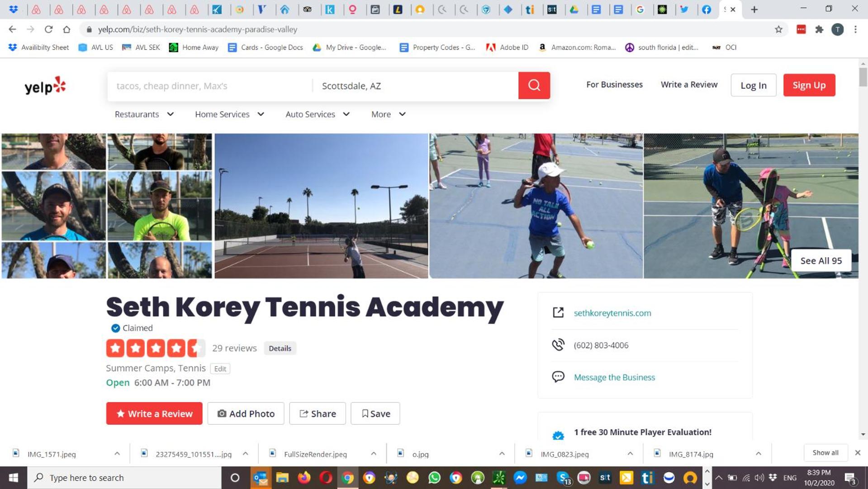Open the Chrome extensions puzzle icon
The height and width of the screenshot is (489, 868).
point(819,29)
